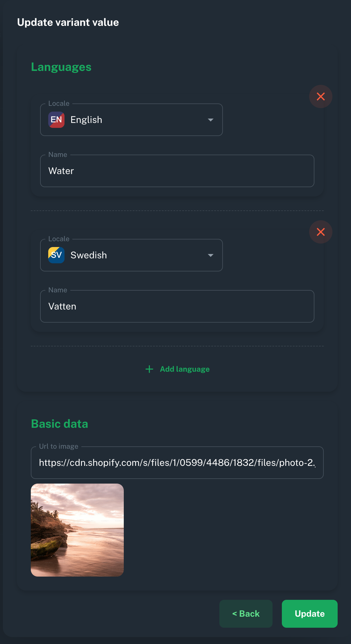Click the Url to image field label
The image size is (351, 644).
[59, 446]
